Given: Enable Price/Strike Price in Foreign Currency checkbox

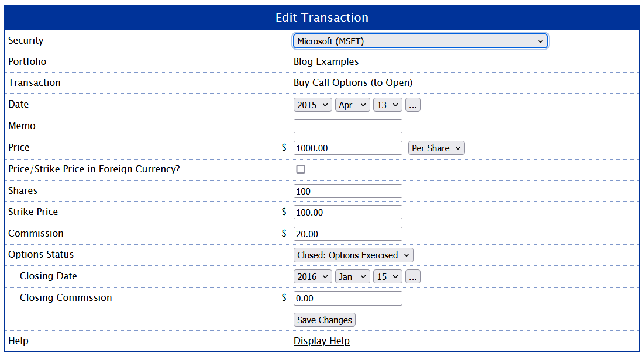Looking at the screenshot, I should pyautogui.click(x=301, y=169).
